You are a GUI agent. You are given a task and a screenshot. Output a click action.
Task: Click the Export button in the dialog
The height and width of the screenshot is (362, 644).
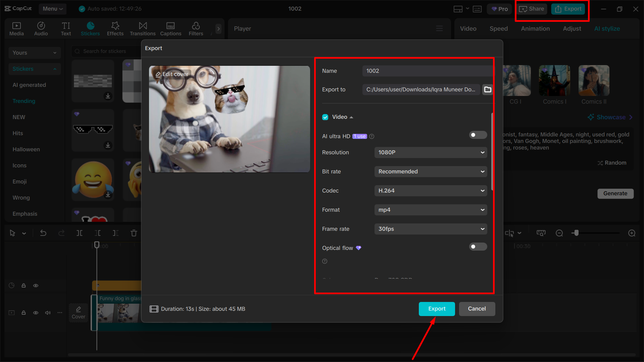437,309
